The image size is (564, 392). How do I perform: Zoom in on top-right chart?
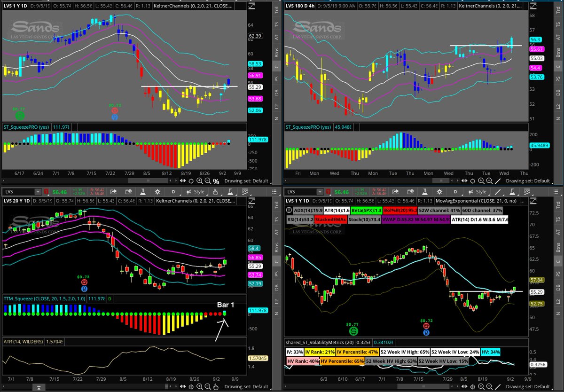click(481, 180)
